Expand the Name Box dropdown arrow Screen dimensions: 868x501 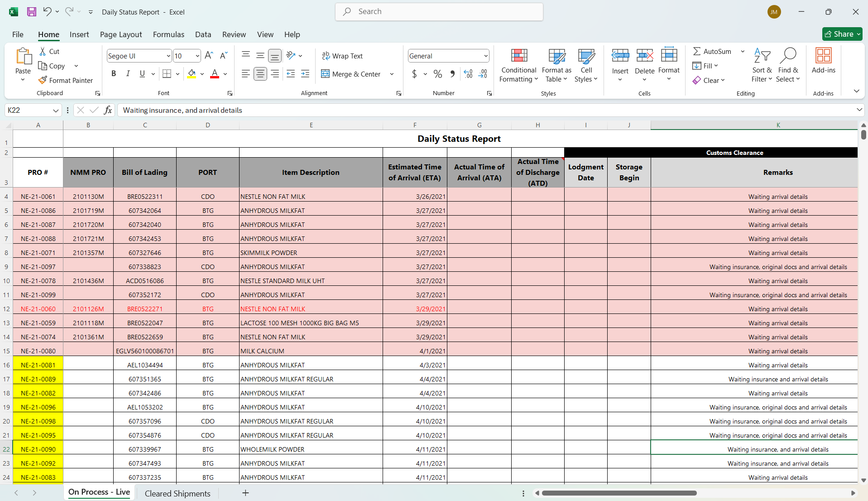click(56, 110)
